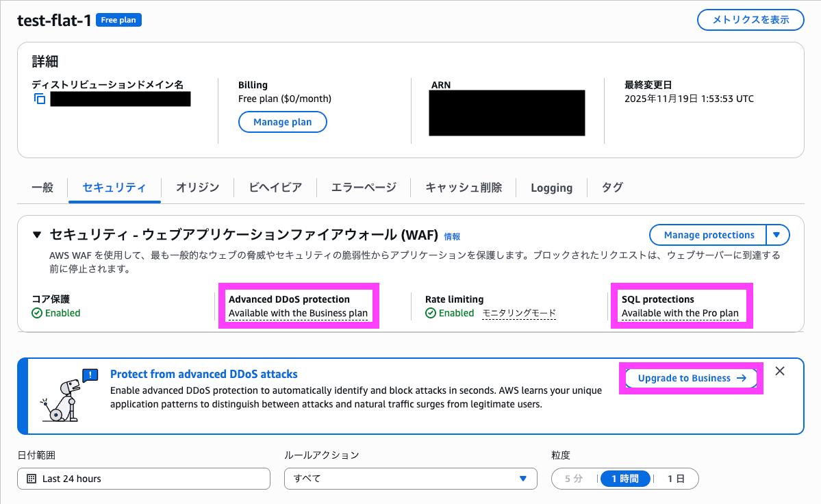Open the モニタリングモード link

pos(518,313)
